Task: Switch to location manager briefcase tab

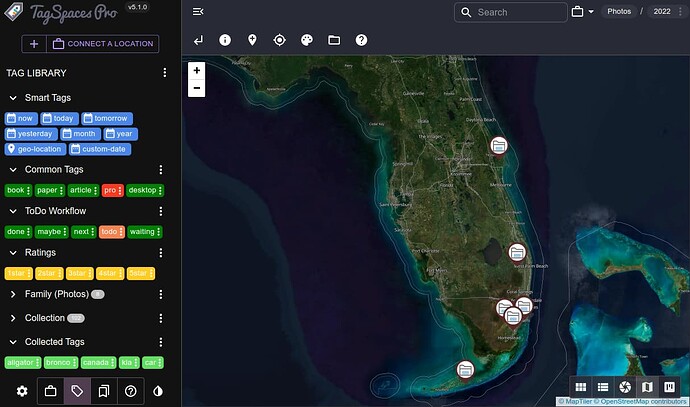Action: [50, 391]
